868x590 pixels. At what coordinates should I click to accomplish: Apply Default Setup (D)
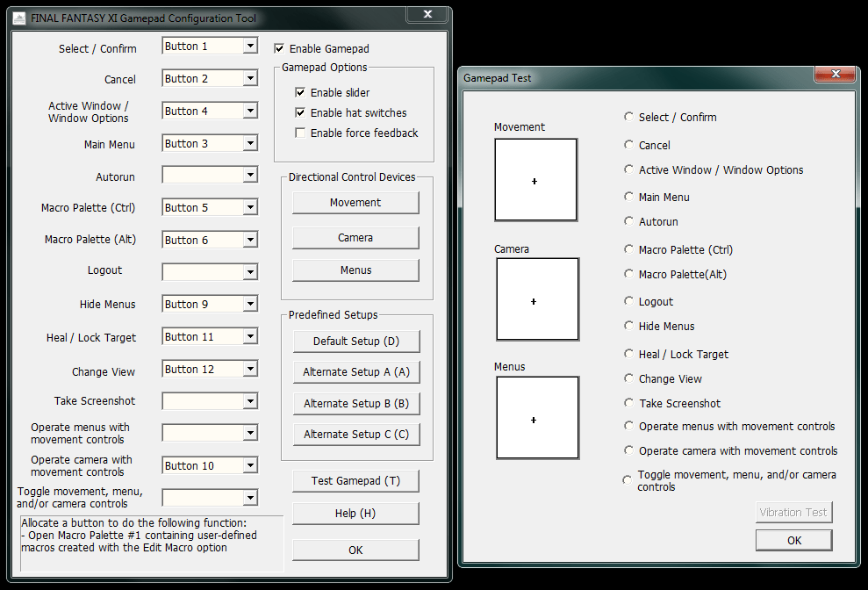[356, 342]
